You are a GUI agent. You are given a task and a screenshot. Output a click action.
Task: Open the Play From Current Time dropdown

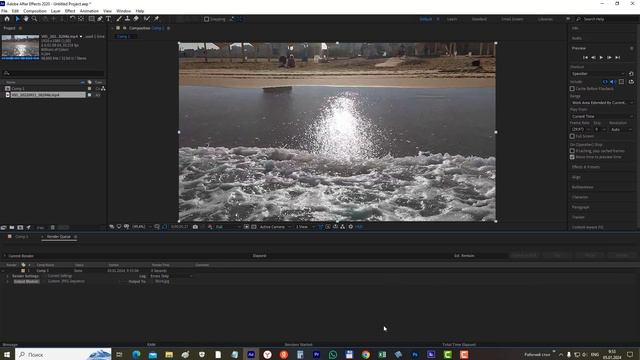click(602, 117)
